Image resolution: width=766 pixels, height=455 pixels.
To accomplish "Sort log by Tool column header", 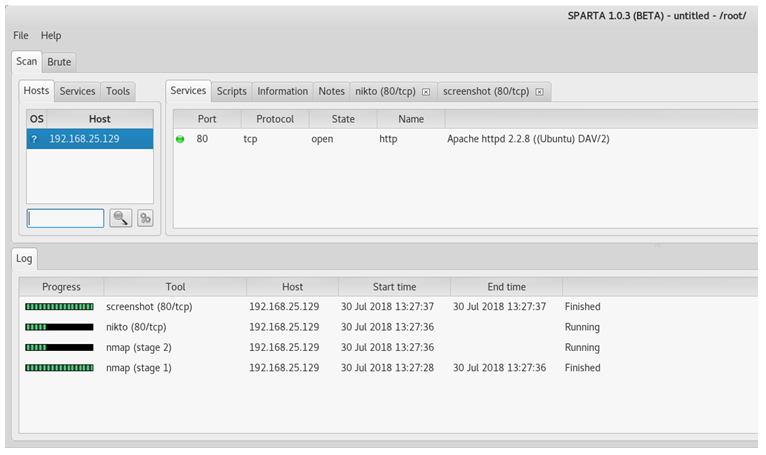I will click(175, 287).
